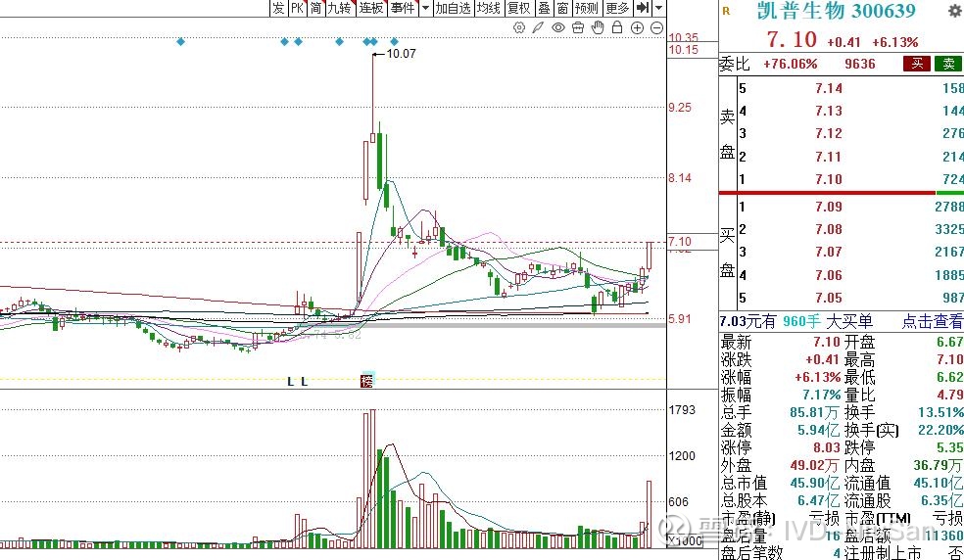
Task: Click 外盘 49.02万 value
Action: tap(815, 465)
